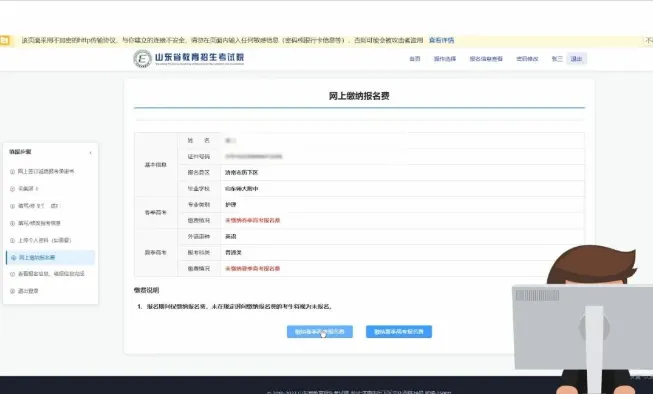Select the third step in the 填报步骤 list
This screenshot has height=394, width=653.
pyautogui.click(x=39, y=206)
